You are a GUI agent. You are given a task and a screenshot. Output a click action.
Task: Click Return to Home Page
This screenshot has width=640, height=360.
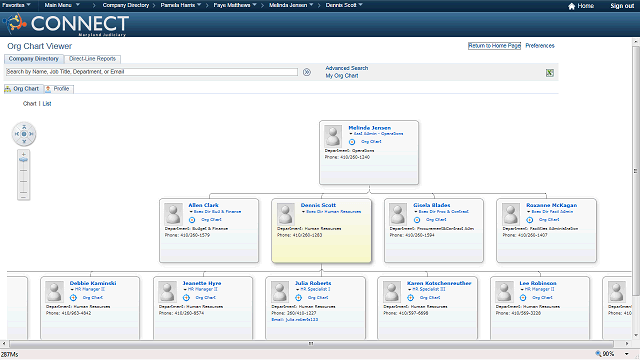point(494,46)
